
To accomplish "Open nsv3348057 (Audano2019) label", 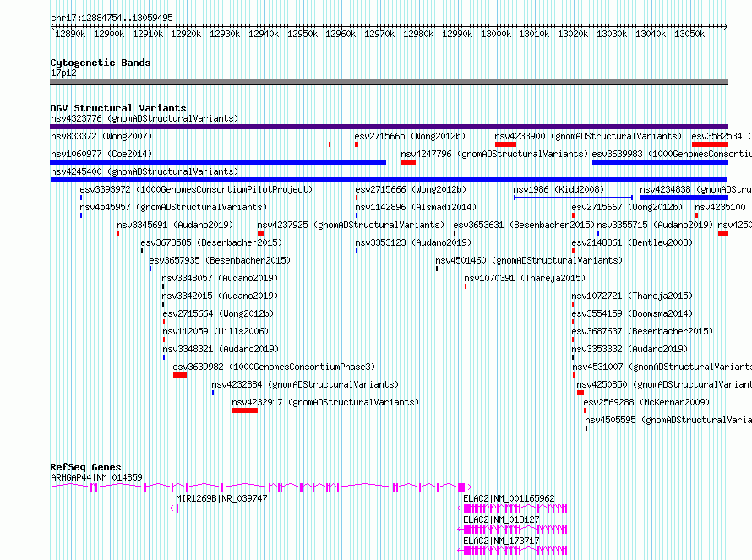I will (220, 278).
